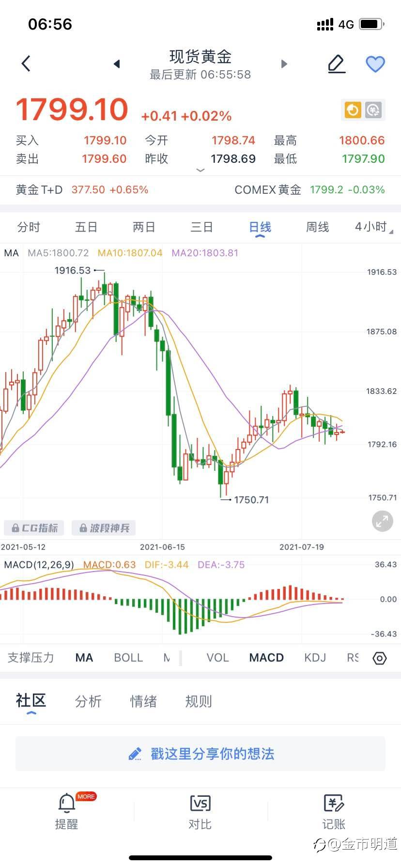Tap the locked CG指标 button

(x=35, y=528)
